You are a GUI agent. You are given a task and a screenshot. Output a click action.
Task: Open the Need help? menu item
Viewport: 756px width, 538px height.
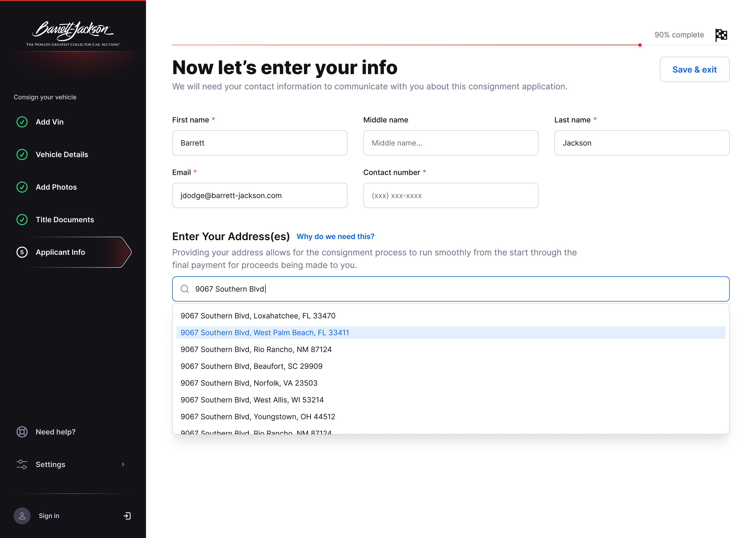[x=56, y=432]
